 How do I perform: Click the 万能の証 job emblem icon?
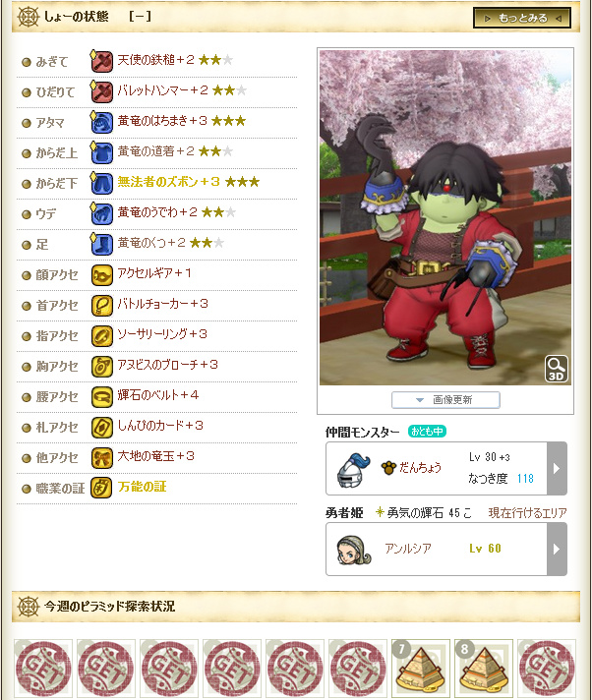coord(102,488)
